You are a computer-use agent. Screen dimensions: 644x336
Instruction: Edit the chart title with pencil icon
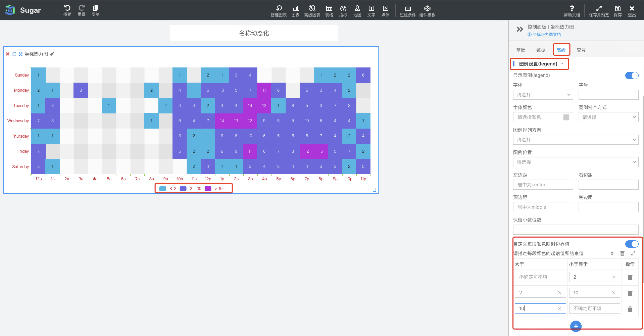click(52, 54)
